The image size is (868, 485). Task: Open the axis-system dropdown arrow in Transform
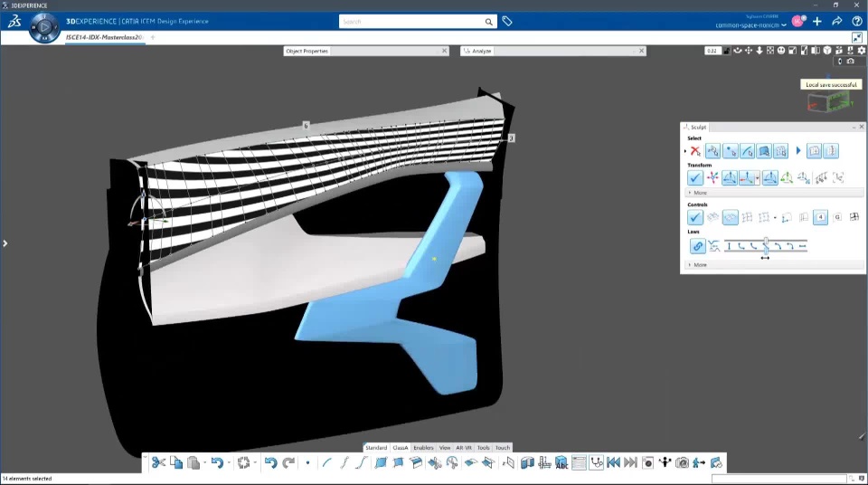pos(758,178)
